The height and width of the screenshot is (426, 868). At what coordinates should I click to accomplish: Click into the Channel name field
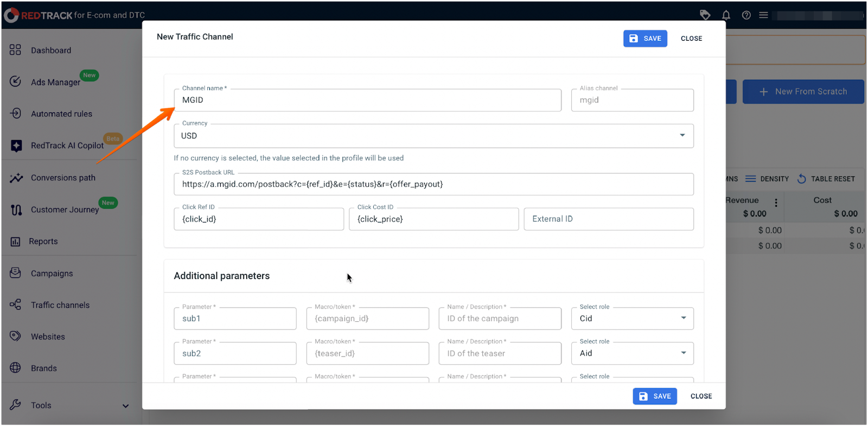point(367,100)
